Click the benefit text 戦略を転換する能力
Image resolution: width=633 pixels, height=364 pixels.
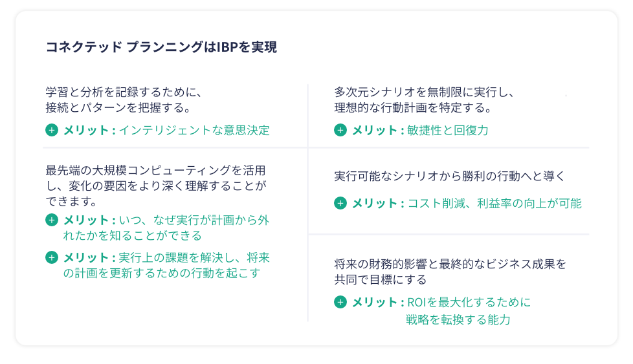(x=458, y=319)
